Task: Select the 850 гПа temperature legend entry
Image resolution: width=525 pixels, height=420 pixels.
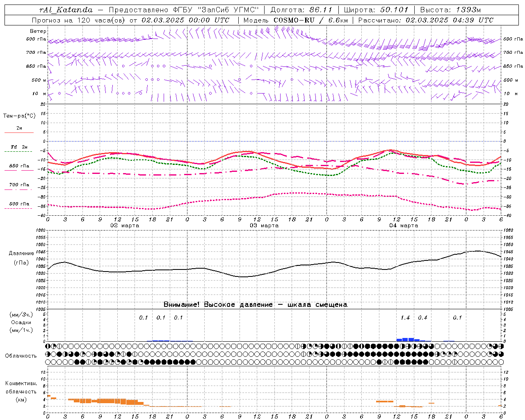Action: point(19,166)
